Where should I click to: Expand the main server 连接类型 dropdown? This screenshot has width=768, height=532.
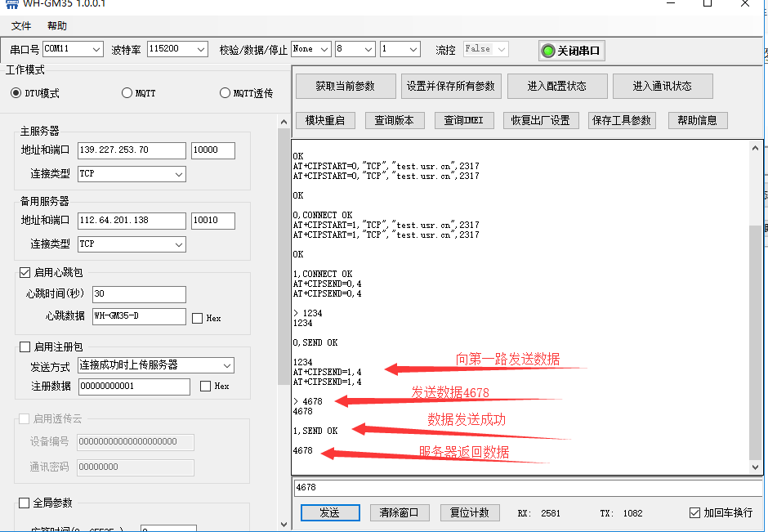tap(132, 174)
